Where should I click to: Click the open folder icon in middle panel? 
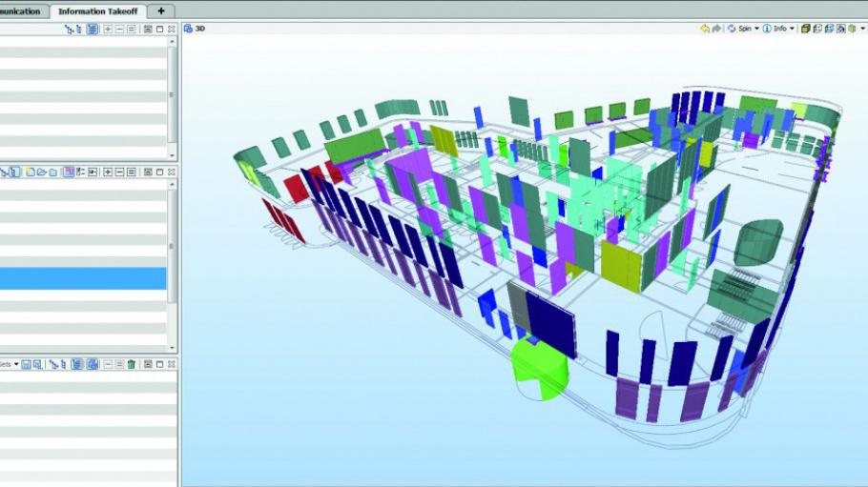[42, 172]
